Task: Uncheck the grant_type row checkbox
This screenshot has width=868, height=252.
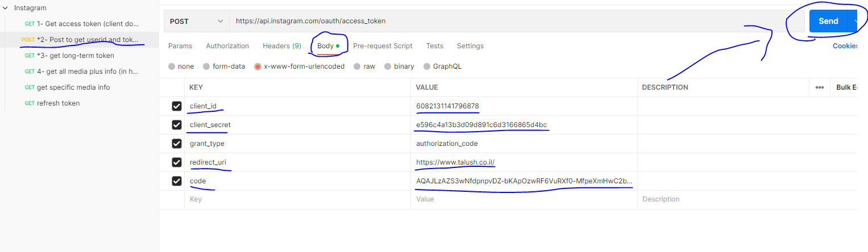Action: tap(177, 144)
